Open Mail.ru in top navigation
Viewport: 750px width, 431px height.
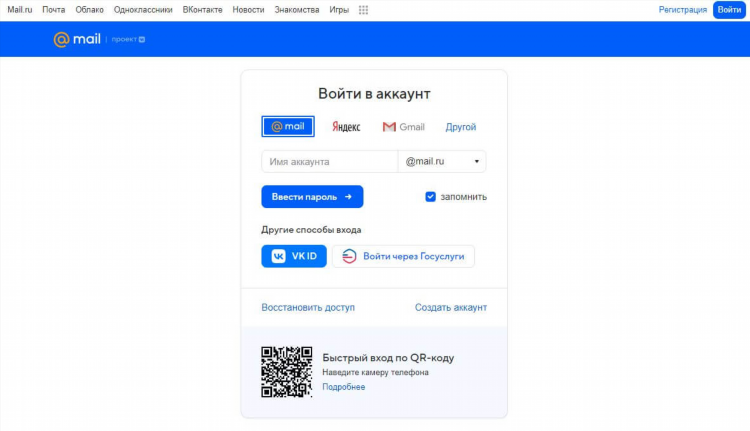20,10
